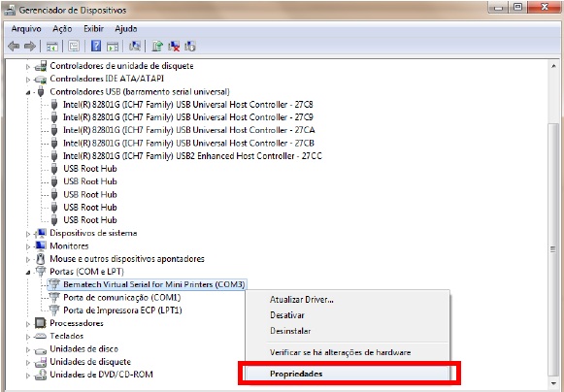Click Show/hide console tree toolbar icon
This screenshot has height=392, width=564.
pyautogui.click(x=52, y=46)
